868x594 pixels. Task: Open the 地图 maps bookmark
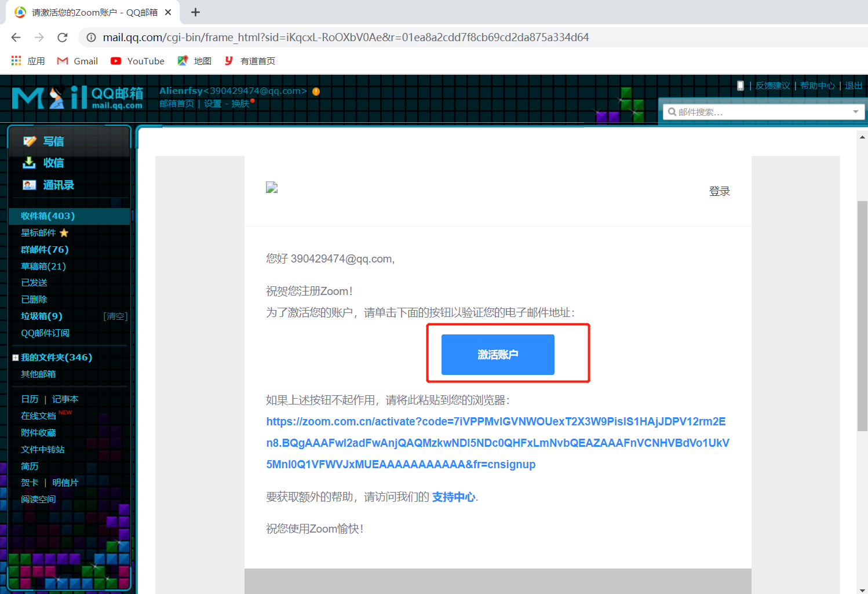(x=194, y=61)
